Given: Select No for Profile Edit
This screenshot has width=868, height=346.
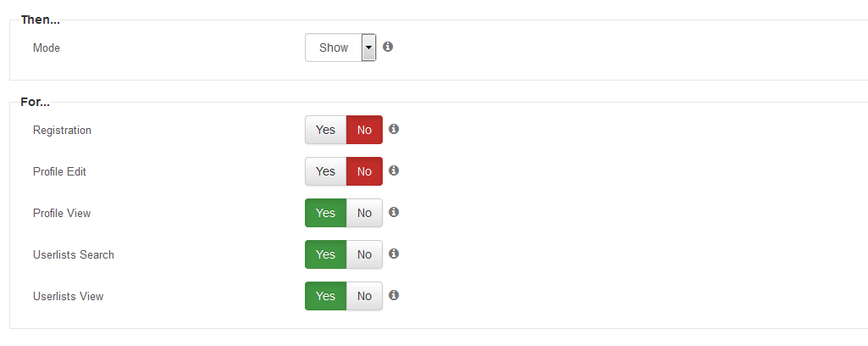Looking at the screenshot, I should 364,171.
